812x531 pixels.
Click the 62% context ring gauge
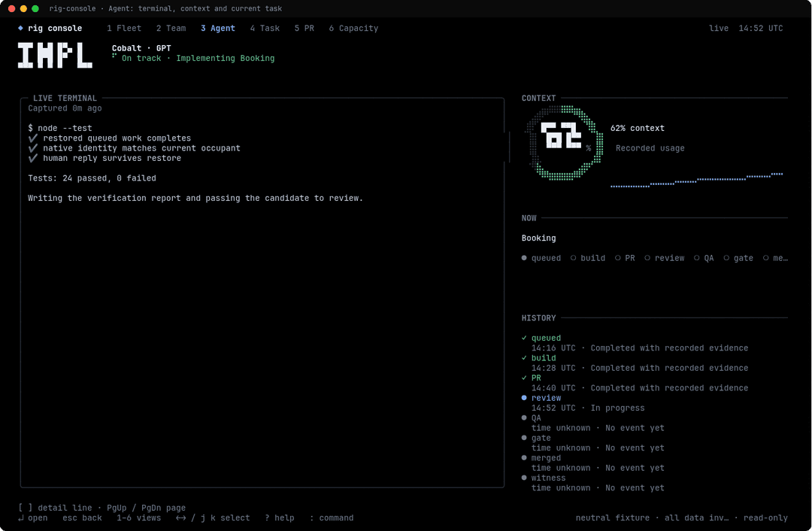point(564,143)
